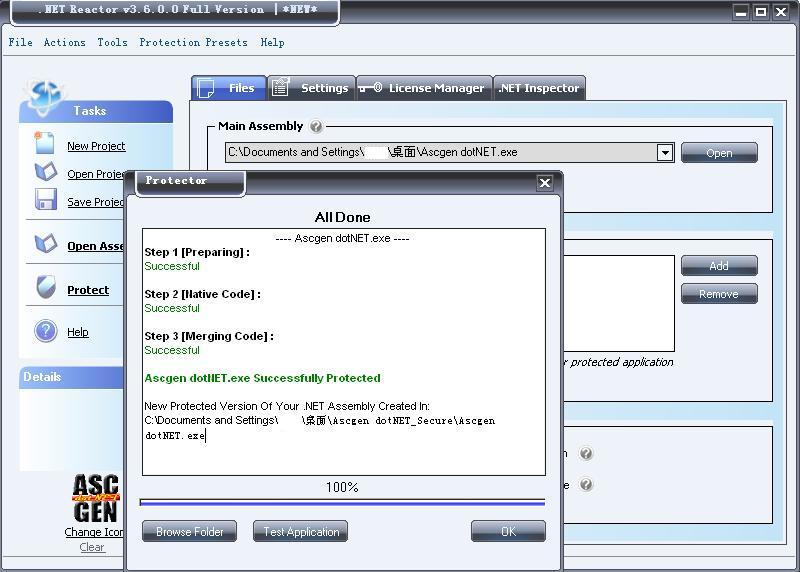Image resolution: width=800 pixels, height=572 pixels.
Task: Click the upper help icon in the bottom panel
Action: pyautogui.click(x=586, y=453)
